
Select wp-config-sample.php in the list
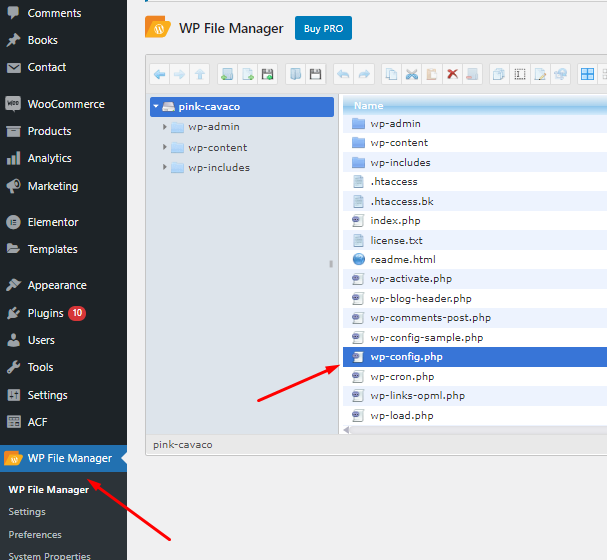tap(475, 337)
